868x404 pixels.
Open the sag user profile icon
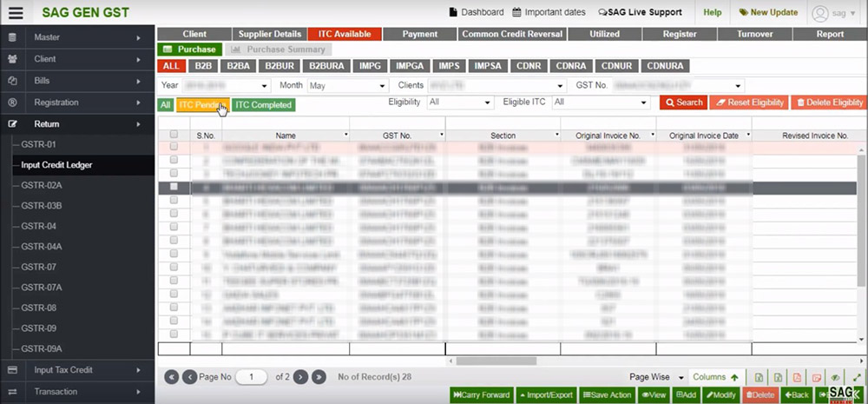[820, 13]
